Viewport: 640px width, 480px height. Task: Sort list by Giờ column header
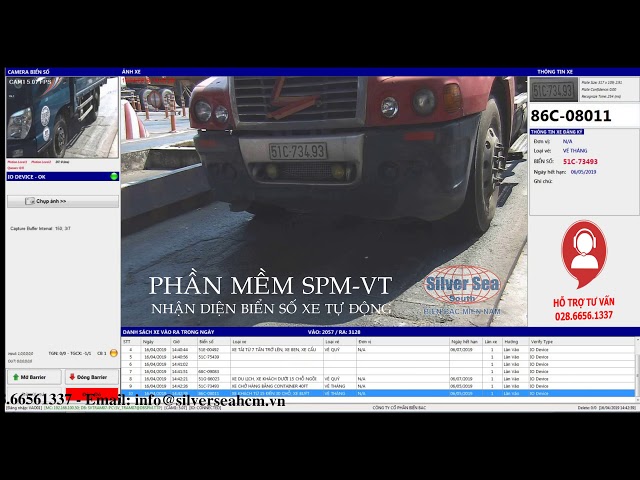(x=184, y=342)
